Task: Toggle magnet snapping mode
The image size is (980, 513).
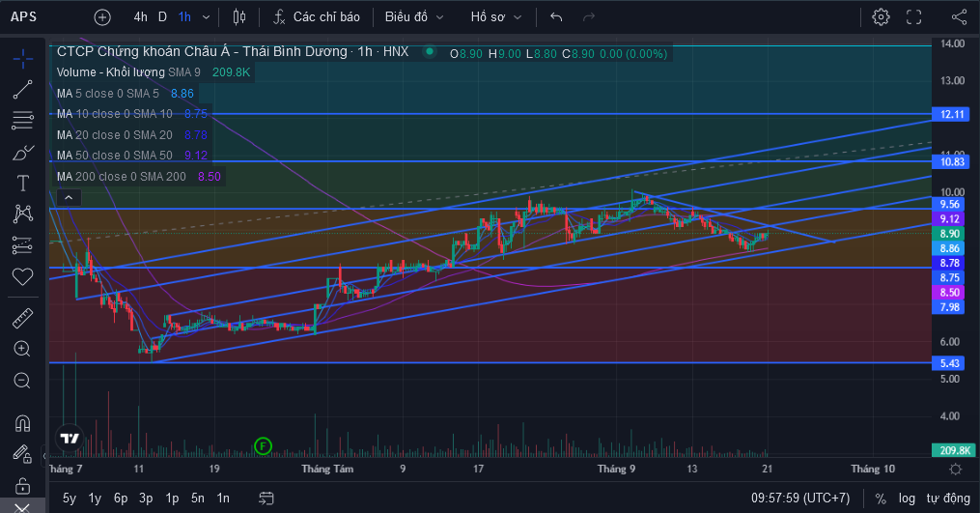Action: point(22,423)
